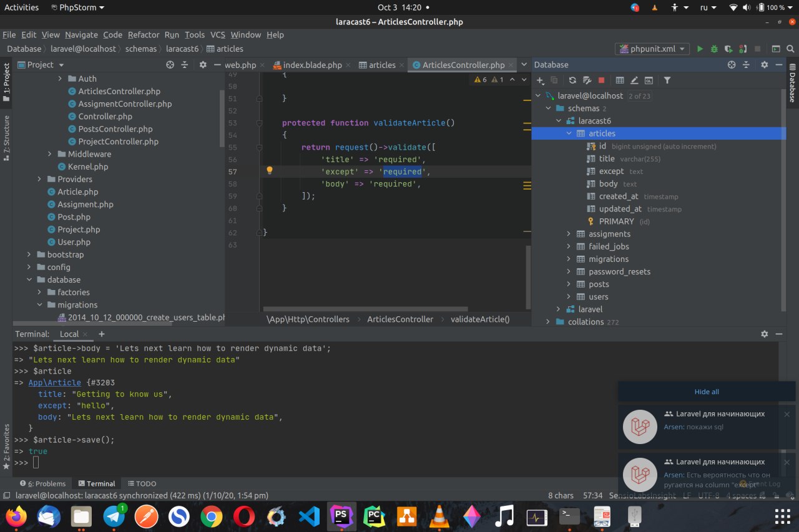
Task: Expand the collations node
Action: [x=548, y=322]
